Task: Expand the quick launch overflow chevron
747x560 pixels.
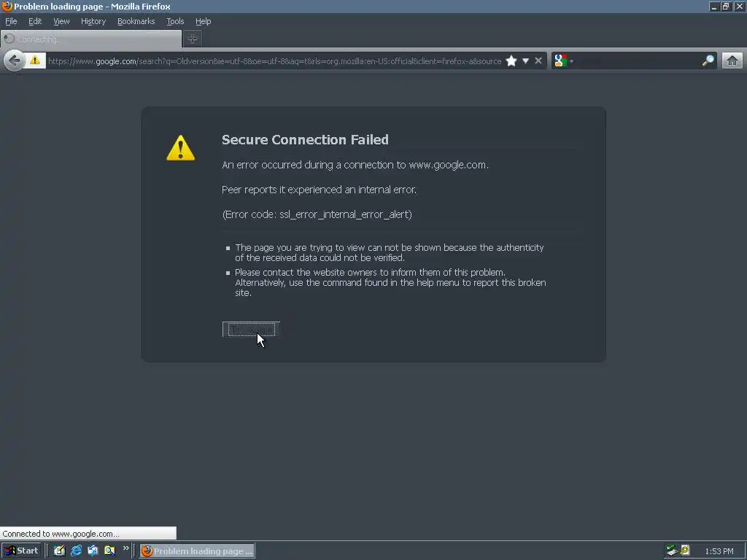Action: [x=125, y=548]
